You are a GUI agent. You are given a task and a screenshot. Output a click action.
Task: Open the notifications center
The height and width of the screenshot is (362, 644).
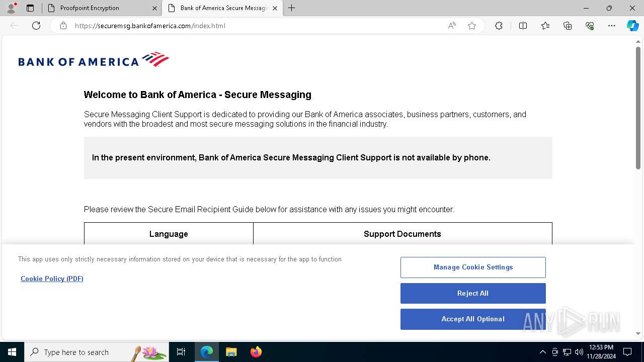[x=627, y=352]
